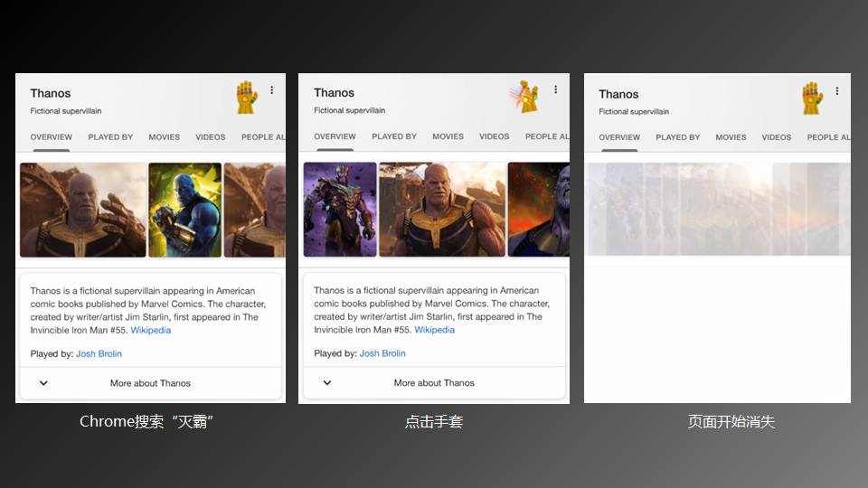This screenshot has width=868, height=488.
Task: Open the three-dot menu in the middle panel
Action: coord(556,89)
